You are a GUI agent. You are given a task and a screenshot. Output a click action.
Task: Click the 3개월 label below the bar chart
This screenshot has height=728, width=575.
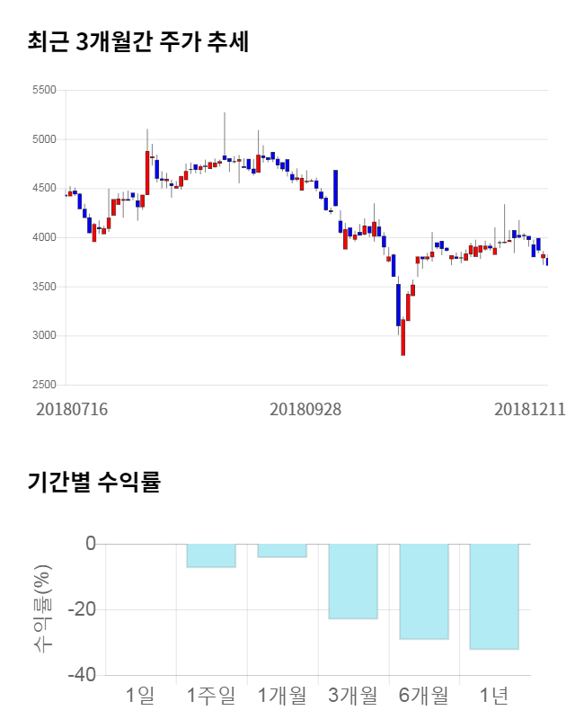[x=353, y=695]
